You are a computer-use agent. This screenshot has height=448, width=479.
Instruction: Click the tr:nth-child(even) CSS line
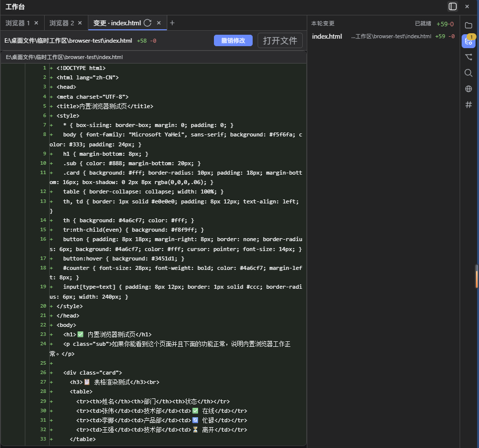(134, 230)
